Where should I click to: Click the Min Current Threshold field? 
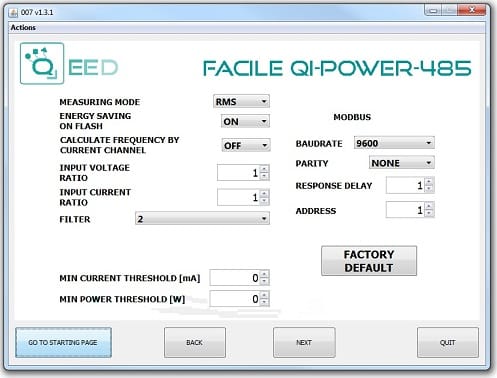pyautogui.click(x=235, y=278)
